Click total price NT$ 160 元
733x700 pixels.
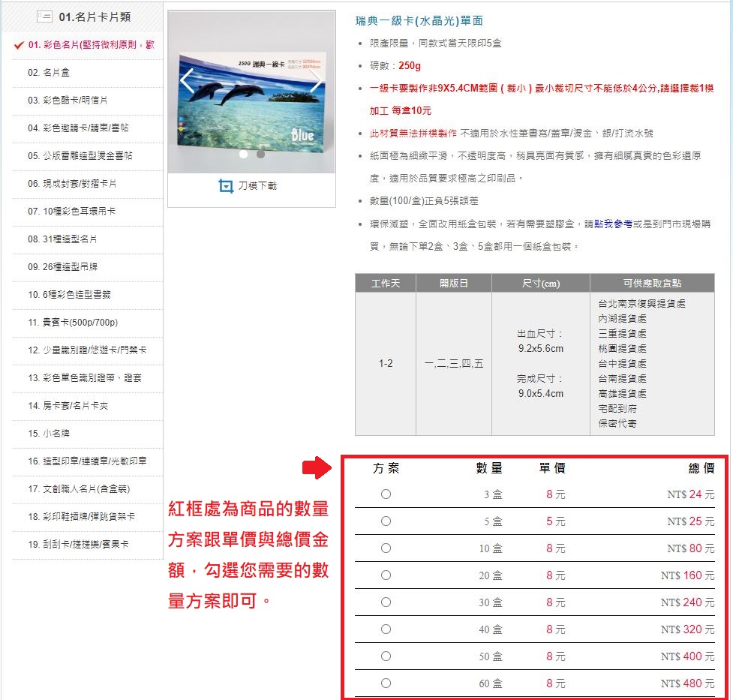tap(688, 575)
